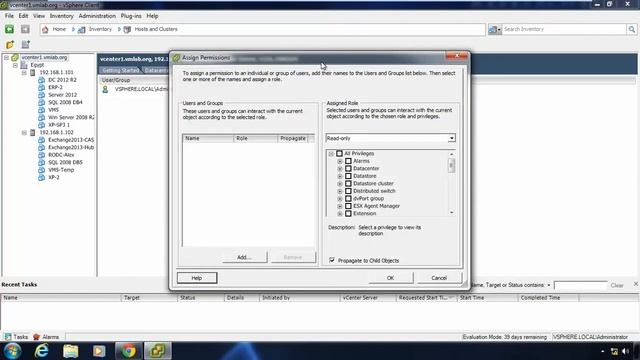The height and width of the screenshot is (360, 640).
Task: Select DC 2012 R2 virtual machine icon
Action: tap(42, 80)
